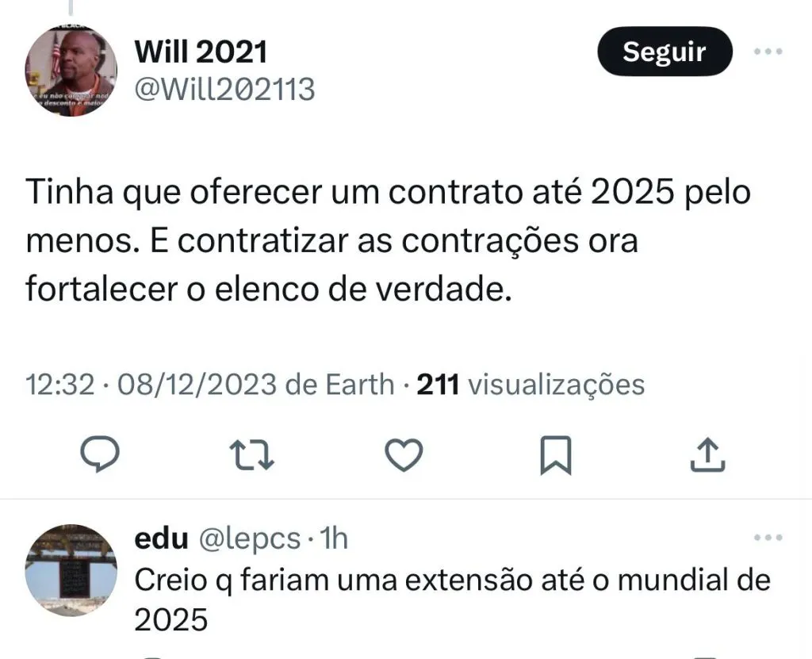The height and width of the screenshot is (659, 812).
Task: Bookmark the tweet from Will 2021
Action: click(555, 455)
